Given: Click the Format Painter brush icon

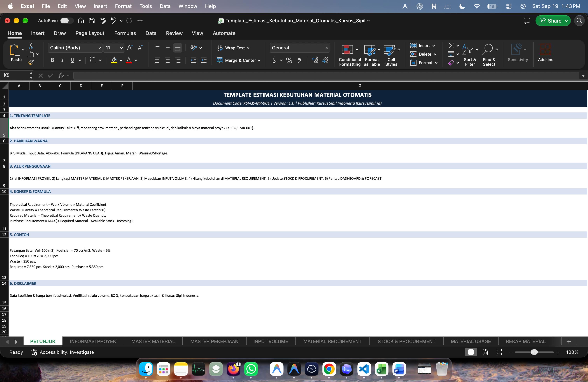Looking at the screenshot, I should pyautogui.click(x=31, y=62).
